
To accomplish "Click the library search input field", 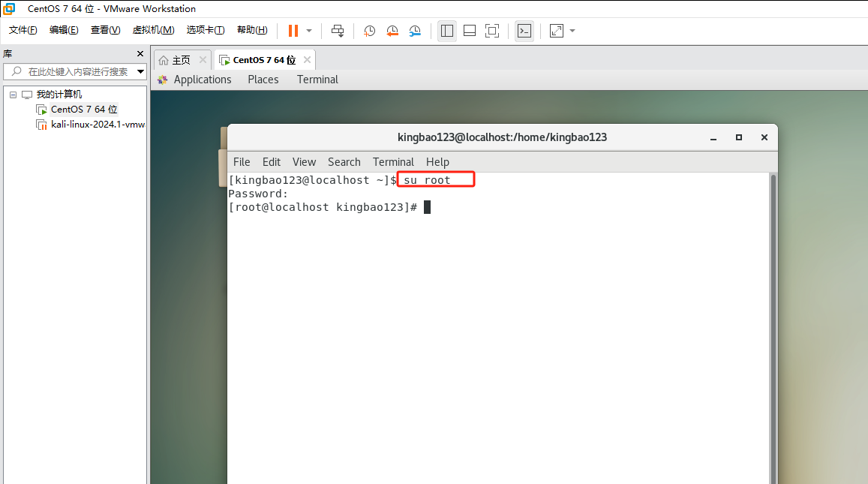I will [77, 72].
